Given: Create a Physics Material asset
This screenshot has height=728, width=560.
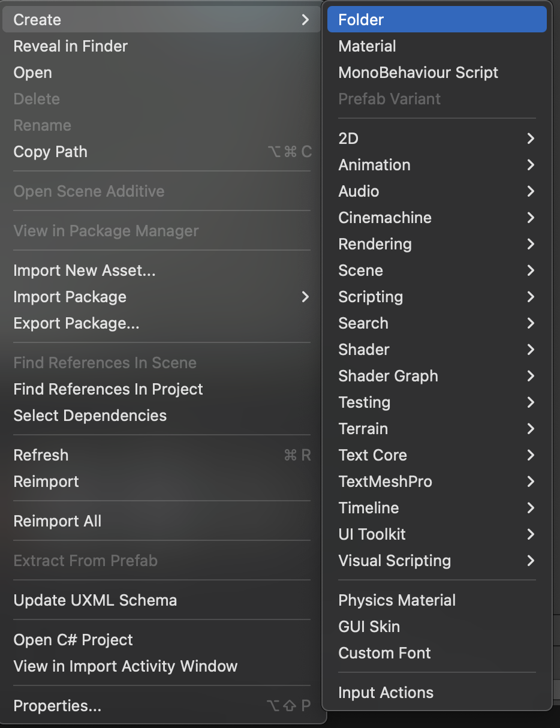Looking at the screenshot, I should [397, 600].
